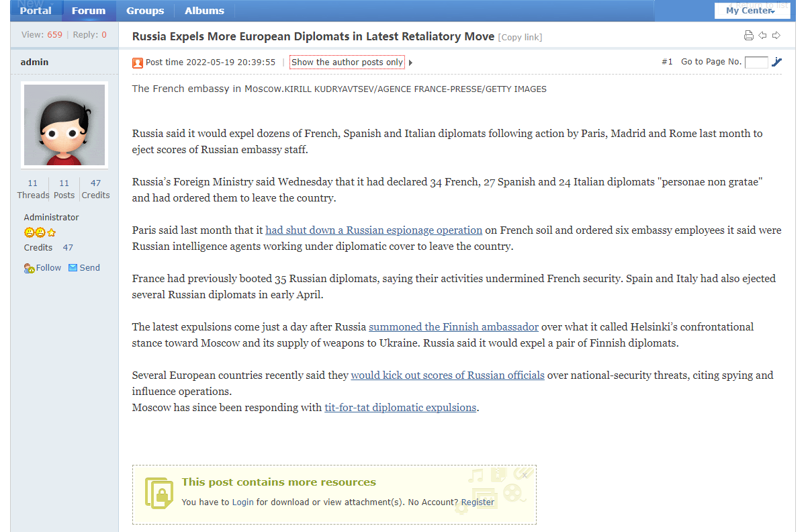Click the Send message envelope icon
This screenshot has height=532, width=812.
(x=73, y=268)
